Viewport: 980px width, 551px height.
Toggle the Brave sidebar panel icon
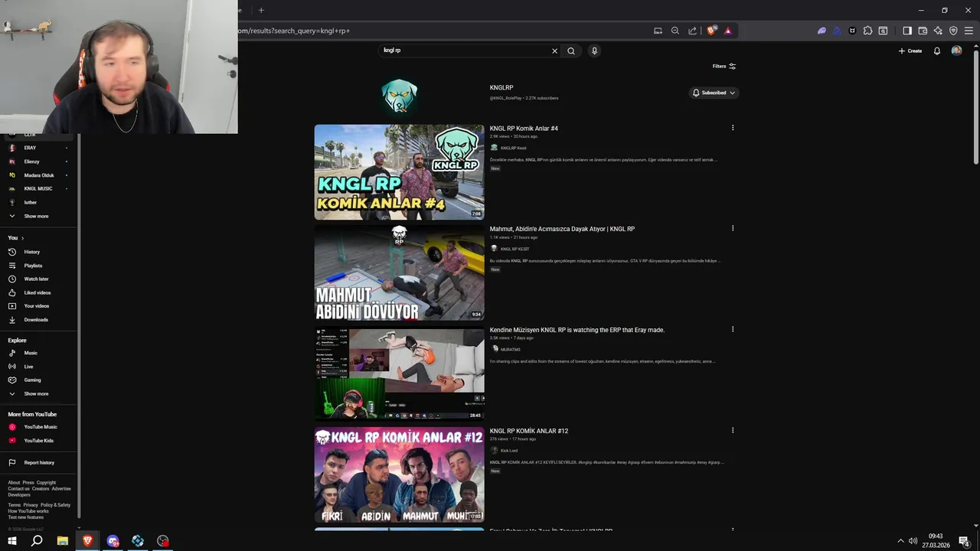(907, 31)
